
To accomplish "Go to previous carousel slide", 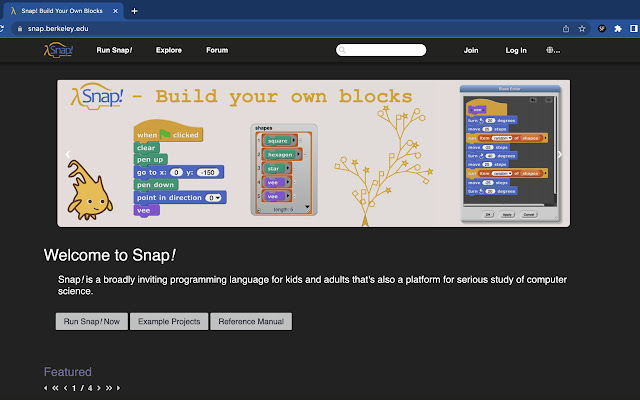I will pos(68,154).
